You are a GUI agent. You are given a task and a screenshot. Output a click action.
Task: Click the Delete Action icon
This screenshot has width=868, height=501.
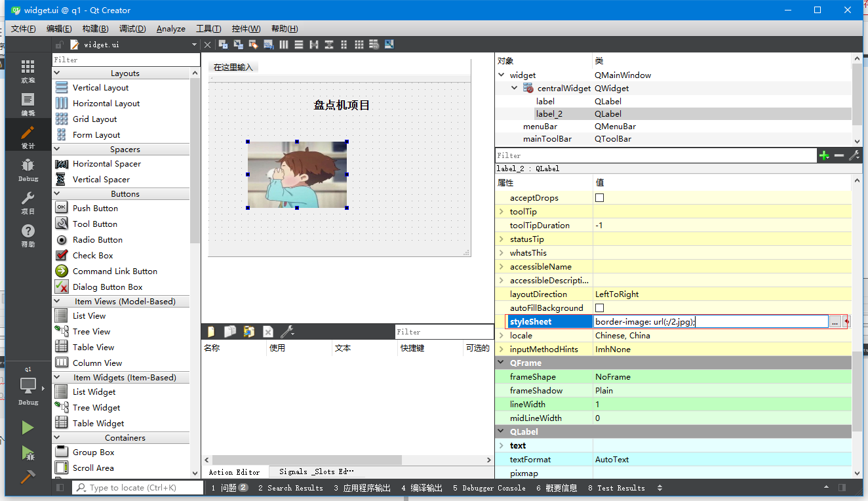coord(267,332)
